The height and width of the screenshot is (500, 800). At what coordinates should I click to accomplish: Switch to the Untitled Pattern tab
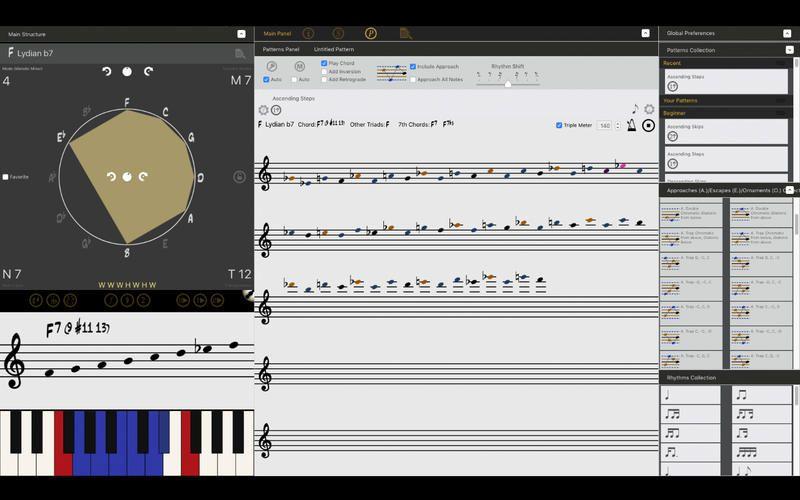(333, 49)
